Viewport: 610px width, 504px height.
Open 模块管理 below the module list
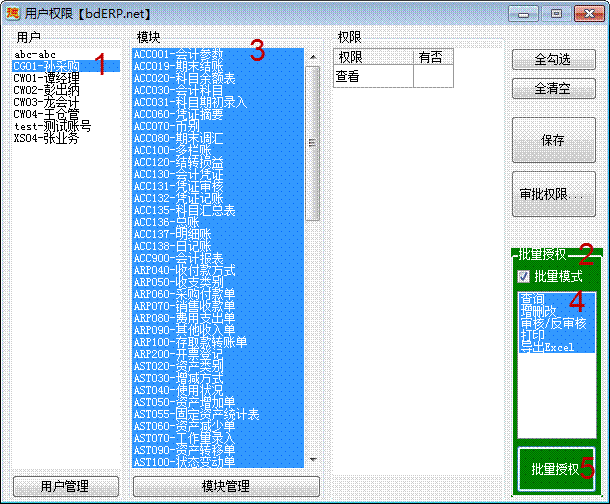[x=225, y=487]
